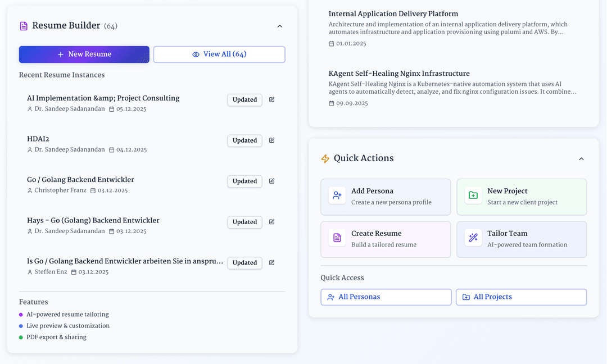Open View All (64) resumes
The width and height of the screenshot is (607, 364).
[219, 54]
